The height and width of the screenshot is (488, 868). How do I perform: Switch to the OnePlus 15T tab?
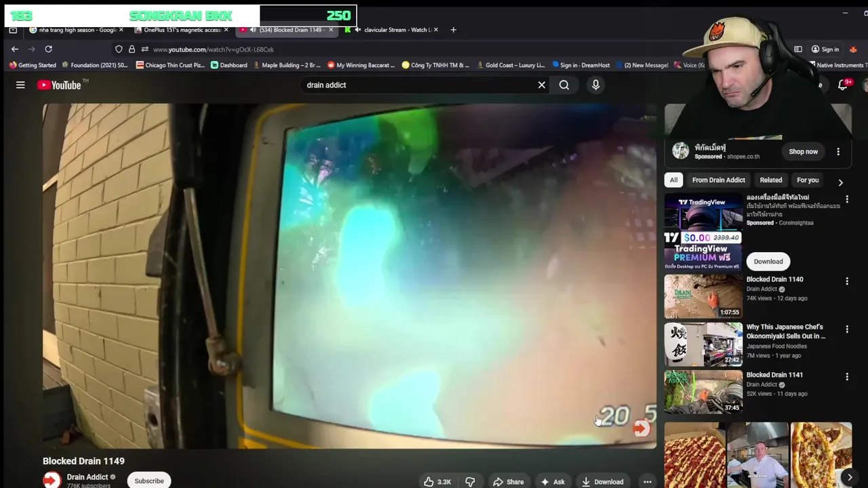182,30
